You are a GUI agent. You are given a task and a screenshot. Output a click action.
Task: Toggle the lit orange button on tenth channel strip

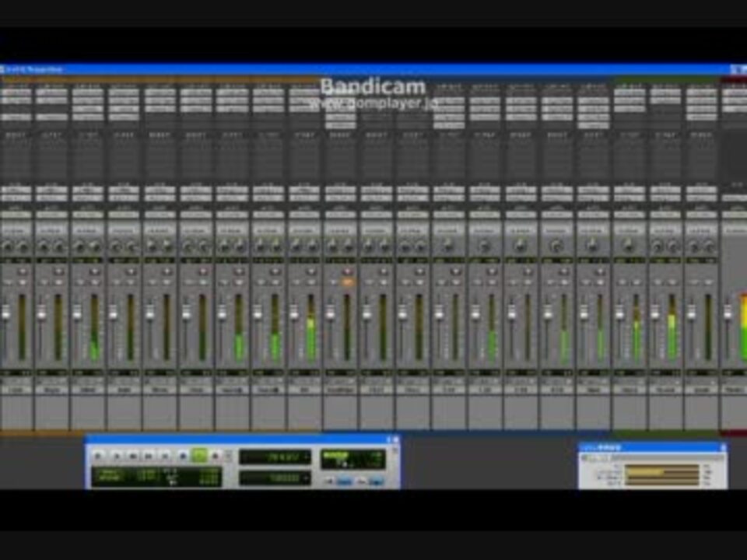pyautogui.click(x=348, y=282)
